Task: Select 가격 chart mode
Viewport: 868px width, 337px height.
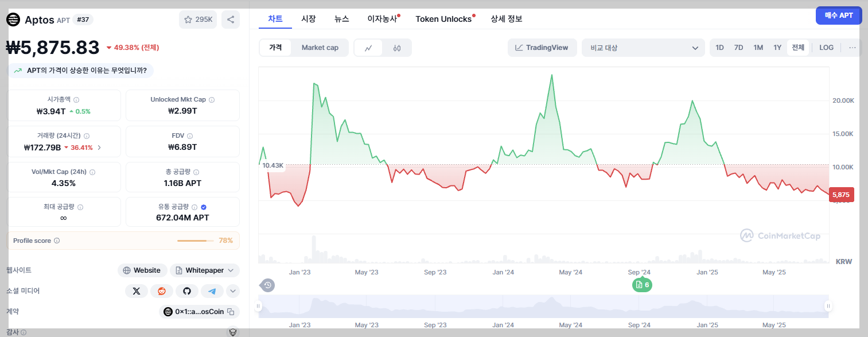Action: [x=275, y=48]
